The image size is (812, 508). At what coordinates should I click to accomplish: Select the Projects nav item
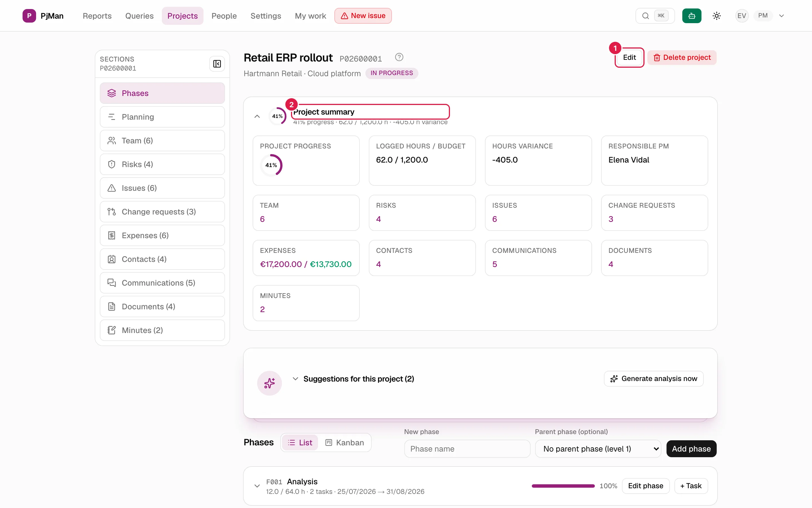[x=182, y=16]
